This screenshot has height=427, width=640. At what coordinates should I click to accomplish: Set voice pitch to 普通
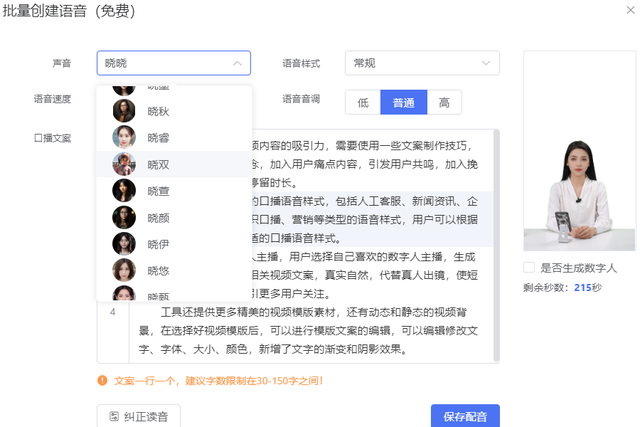tap(404, 102)
